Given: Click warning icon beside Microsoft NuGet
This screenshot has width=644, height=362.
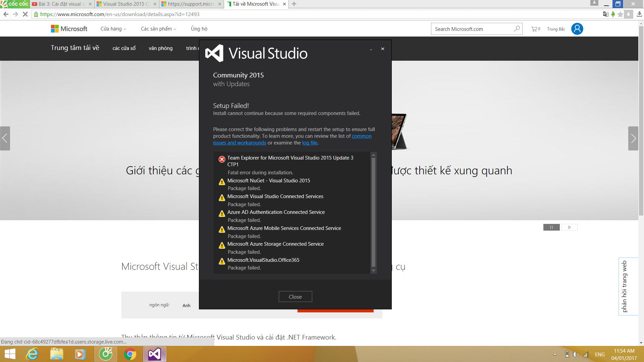Looking at the screenshot, I should tap(222, 182).
